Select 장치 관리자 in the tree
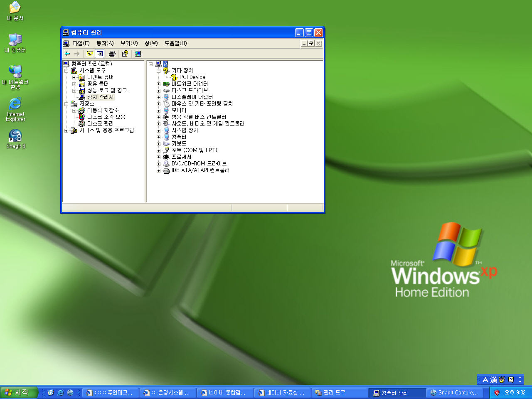Image resolution: width=532 pixels, height=399 pixels. click(100, 97)
